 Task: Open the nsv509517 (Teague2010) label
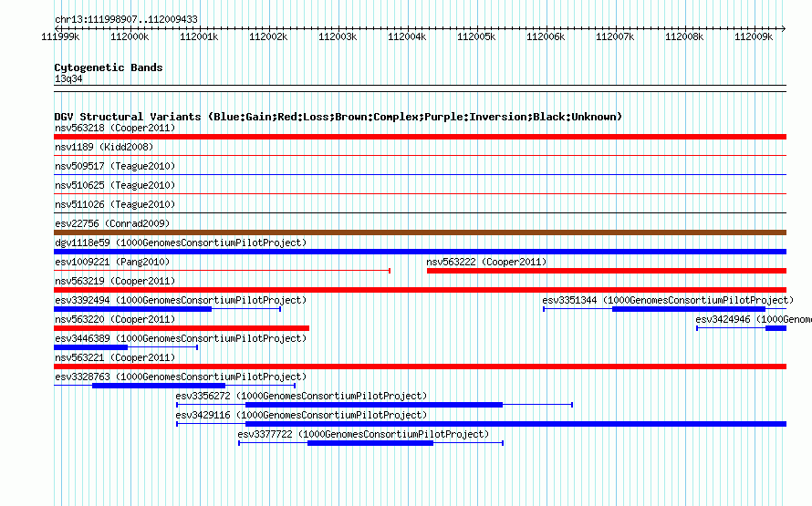coord(115,167)
